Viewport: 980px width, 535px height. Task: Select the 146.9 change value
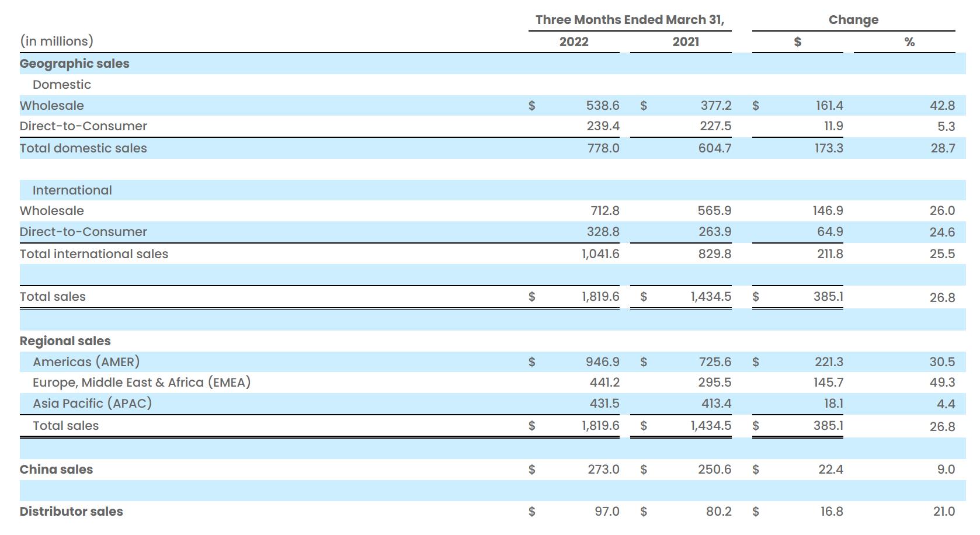[828, 211]
